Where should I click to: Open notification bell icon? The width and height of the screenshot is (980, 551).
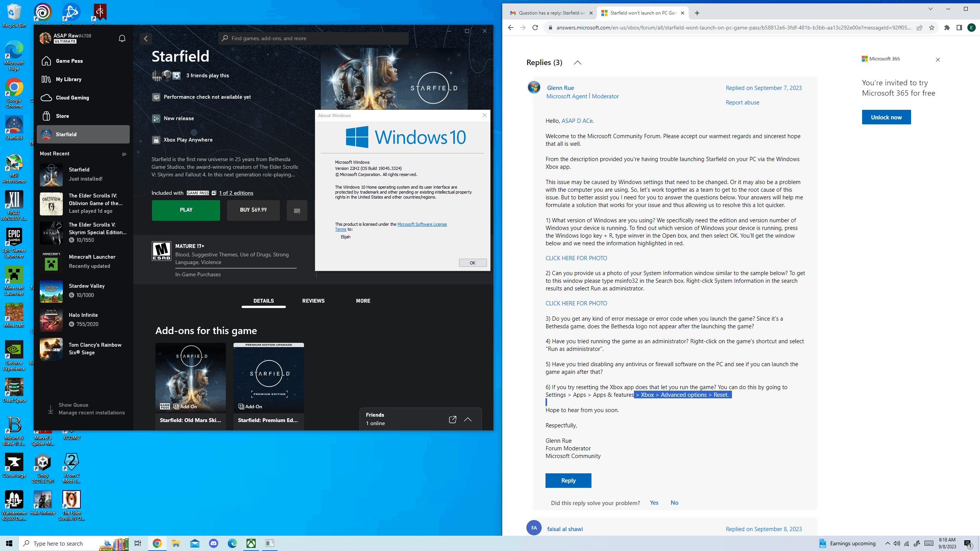[122, 38]
